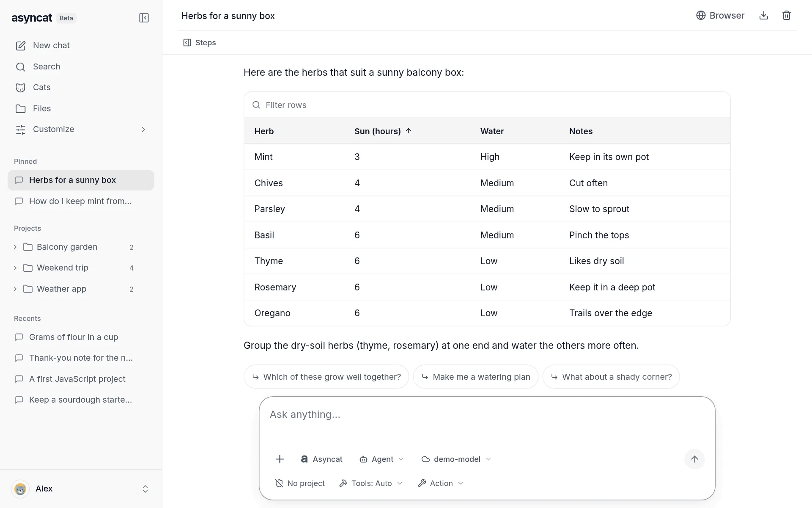Screen dimensions: 812x508
Task: Focus the Ask anything message box
Action: click(487, 421)
